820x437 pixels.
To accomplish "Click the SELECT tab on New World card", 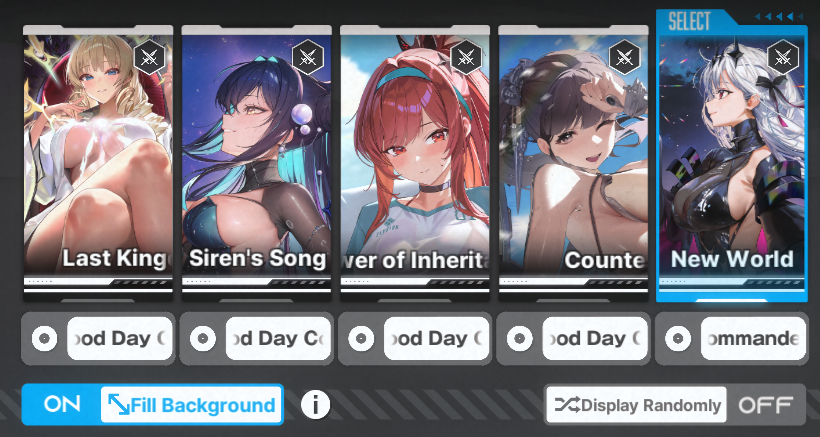I will point(689,21).
